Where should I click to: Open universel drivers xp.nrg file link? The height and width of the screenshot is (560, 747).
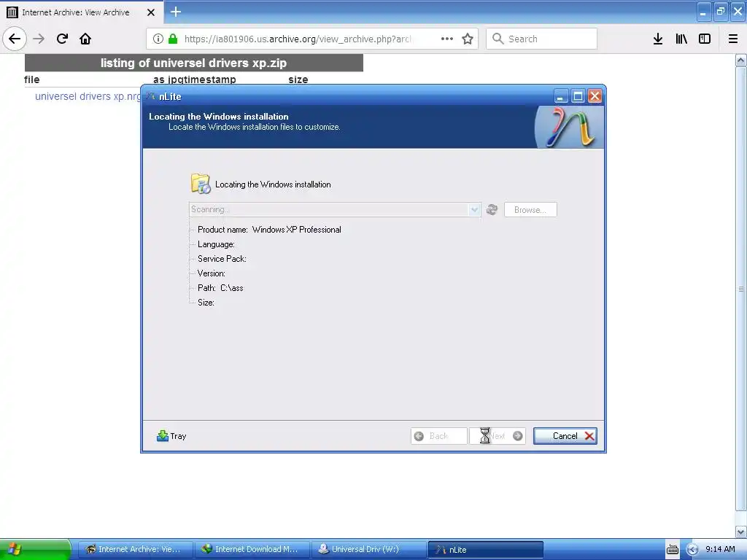(88, 96)
